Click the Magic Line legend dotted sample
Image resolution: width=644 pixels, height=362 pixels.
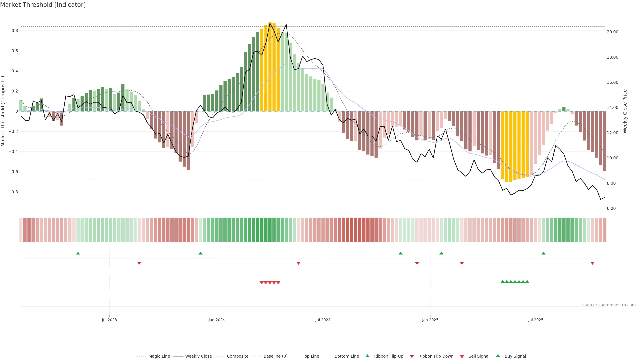(x=141, y=356)
